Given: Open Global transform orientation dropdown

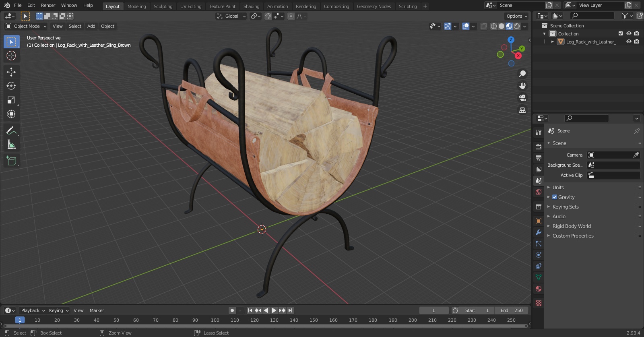Looking at the screenshot, I should click(x=231, y=16).
